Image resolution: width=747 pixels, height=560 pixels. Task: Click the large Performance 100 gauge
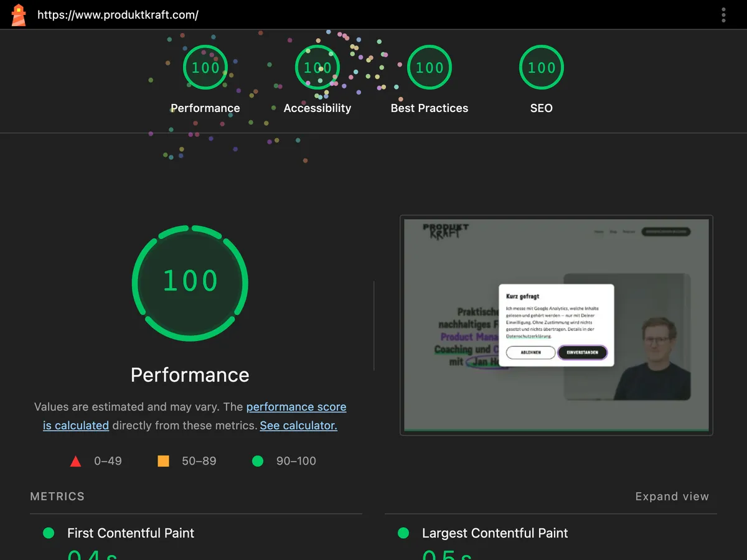pyautogui.click(x=190, y=282)
